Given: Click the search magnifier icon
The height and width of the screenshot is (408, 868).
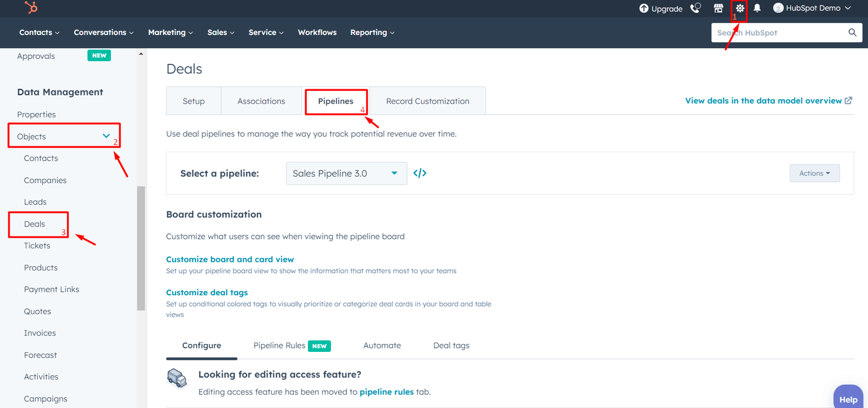Looking at the screenshot, I should click(852, 32).
